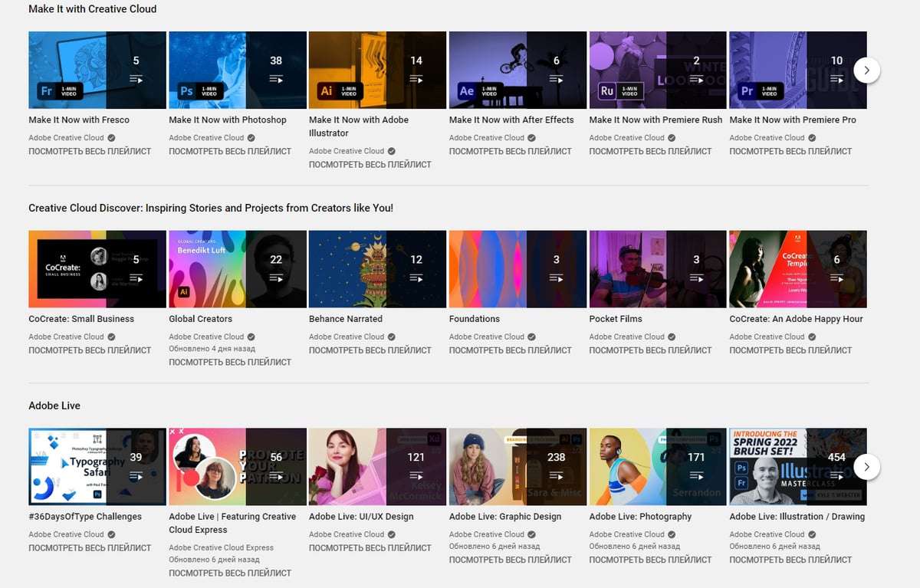
Task: Open Adobe Creative Cloud channel under Make It Now with Premiere Pro
Action: (x=767, y=138)
